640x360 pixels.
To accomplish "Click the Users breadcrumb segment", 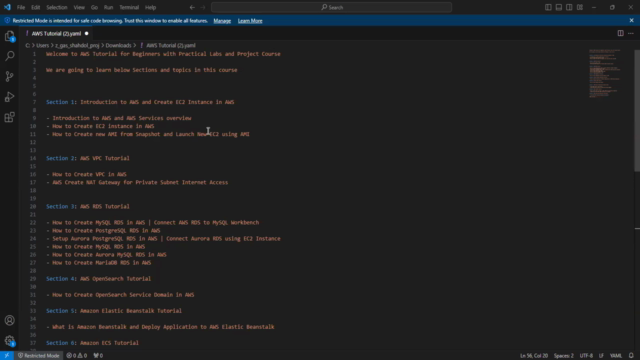I will (42, 45).
